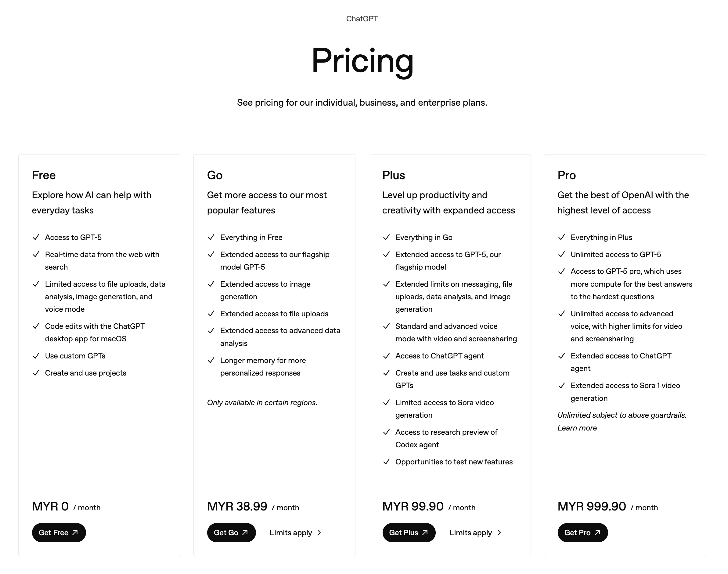Click the ChatGPT label above Pricing
The width and height of the screenshot is (728, 574).
click(x=362, y=19)
